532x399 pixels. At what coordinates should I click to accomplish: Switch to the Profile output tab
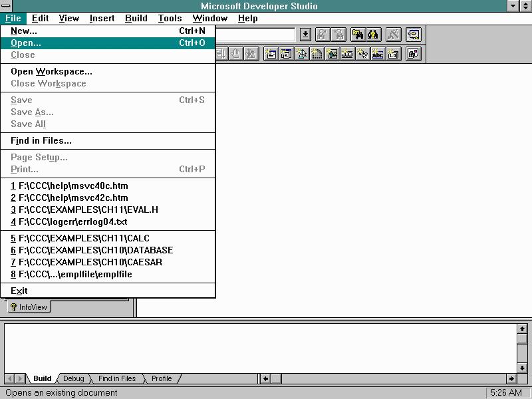point(160,378)
